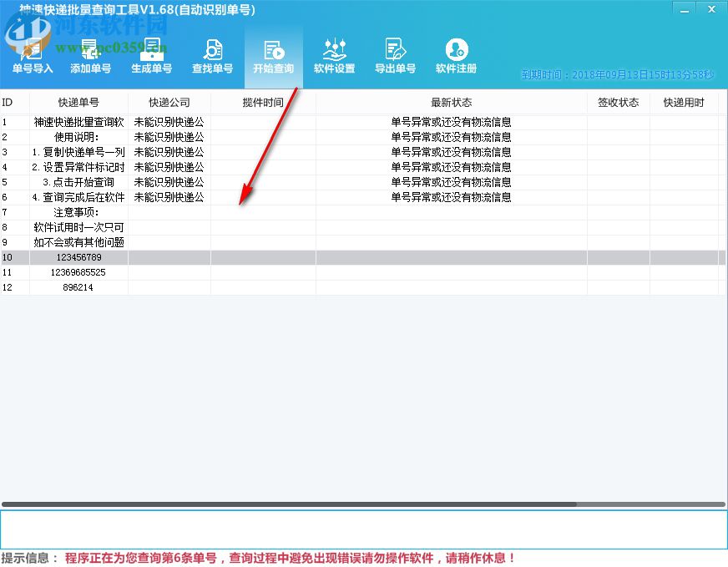Click the 快递单号 column header
Screen dimensions: 728x567
click(x=78, y=102)
